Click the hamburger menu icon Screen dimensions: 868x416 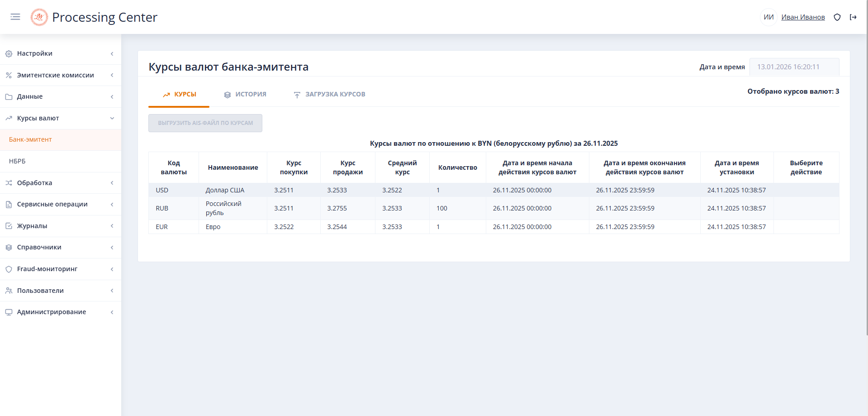point(15,17)
